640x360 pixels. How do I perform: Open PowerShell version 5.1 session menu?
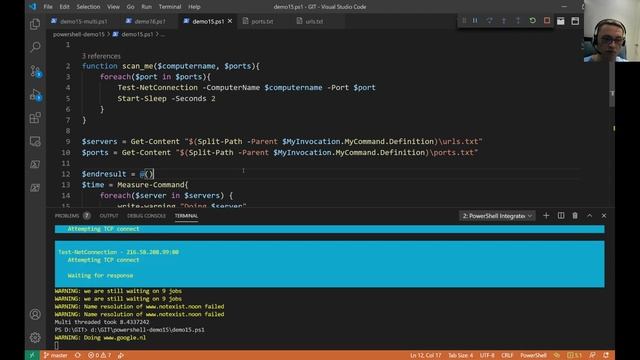(575, 355)
